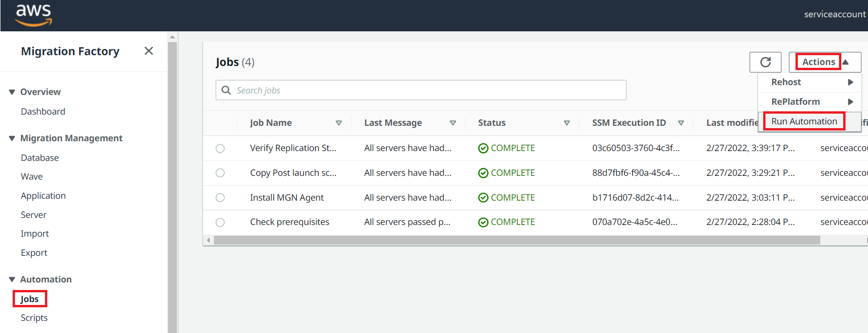
Task: Click green check icon for Verify Replication job
Action: click(x=483, y=148)
